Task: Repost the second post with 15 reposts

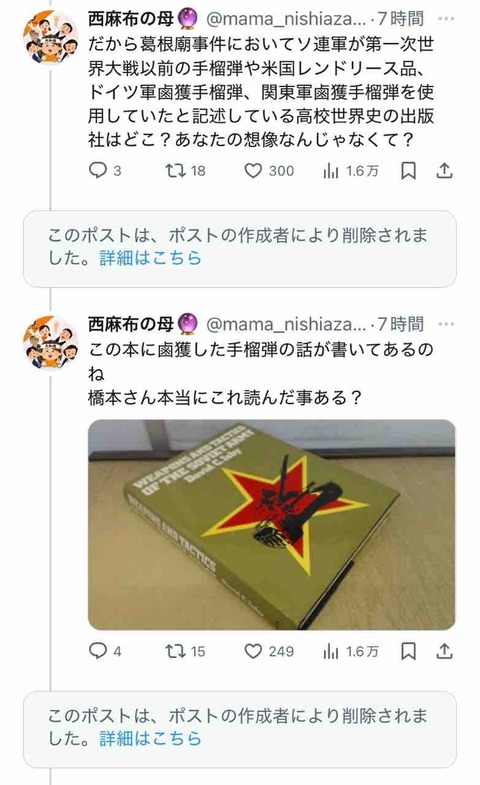Action: pos(186,651)
